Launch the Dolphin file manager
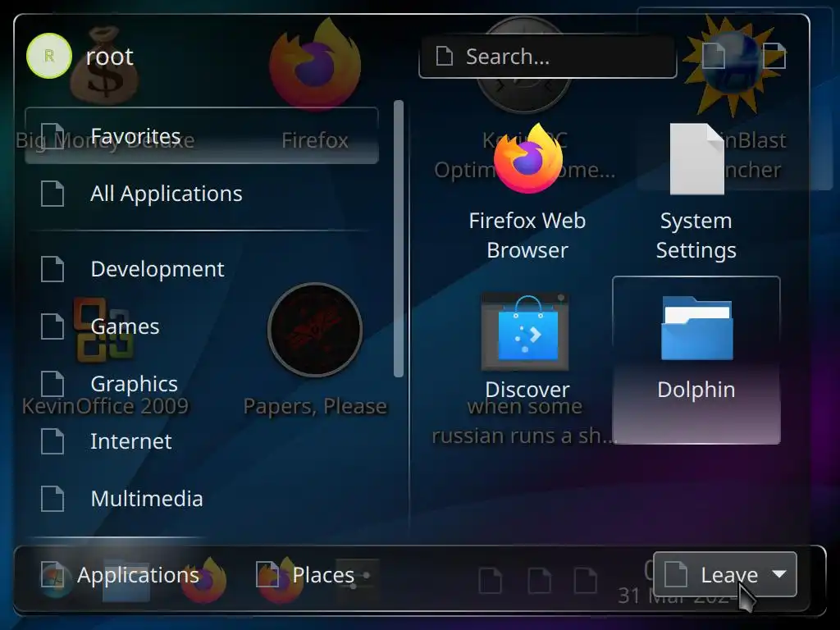The image size is (840, 630). [696, 360]
